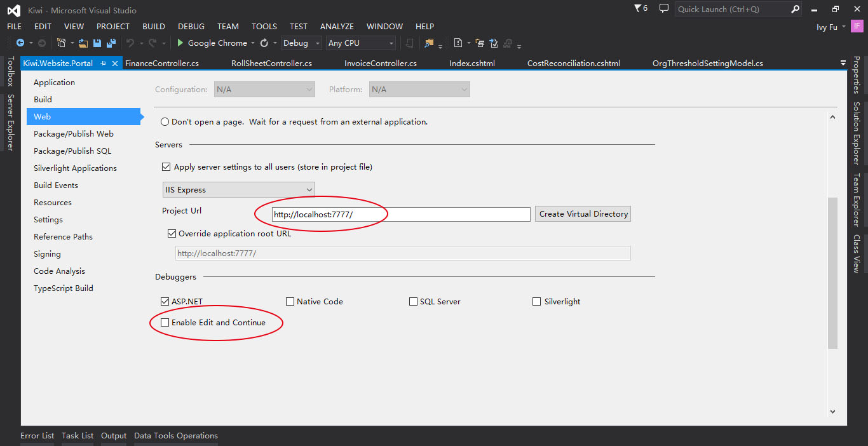Screen dimensions: 868x446
Task: Uncheck the ASP.NET debugger checkbox
Action: (x=165, y=302)
